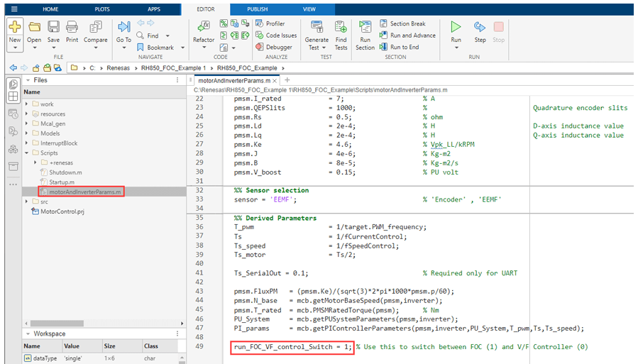Collapse the Scripts folder
This screenshot has height=364, width=638.
[27, 153]
